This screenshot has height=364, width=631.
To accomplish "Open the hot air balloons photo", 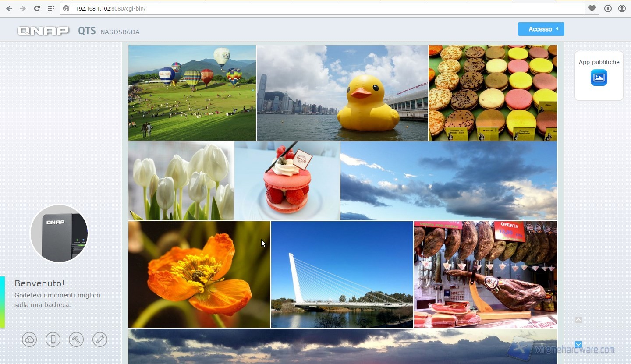I will coord(192,93).
